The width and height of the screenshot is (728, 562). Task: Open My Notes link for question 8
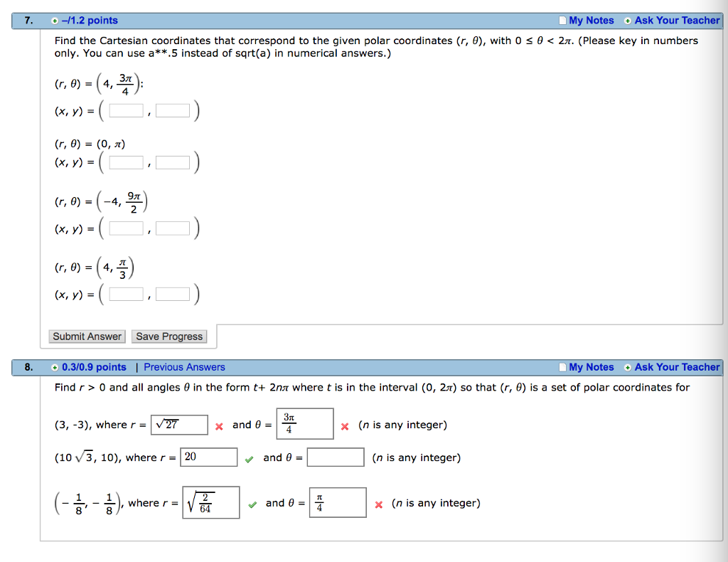[x=591, y=367]
